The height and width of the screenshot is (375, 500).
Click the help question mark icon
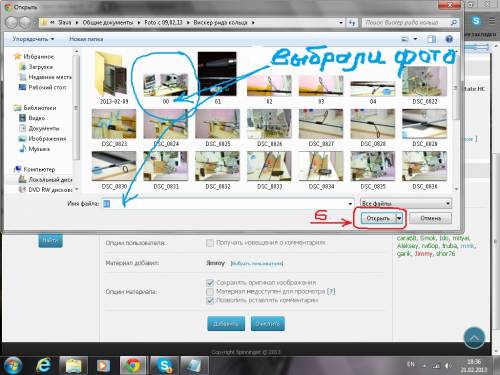pos(449,39)
